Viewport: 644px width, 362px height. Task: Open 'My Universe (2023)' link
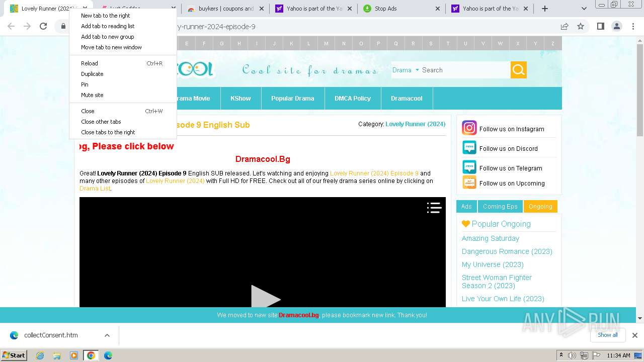click(x=493, y=264)
